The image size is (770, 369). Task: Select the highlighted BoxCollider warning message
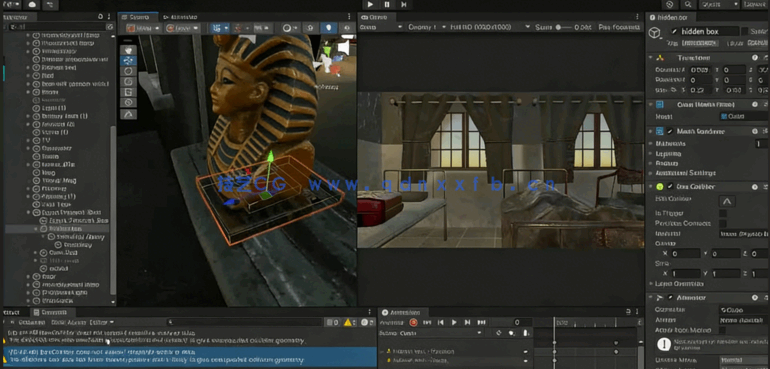[x=190, y=356]
